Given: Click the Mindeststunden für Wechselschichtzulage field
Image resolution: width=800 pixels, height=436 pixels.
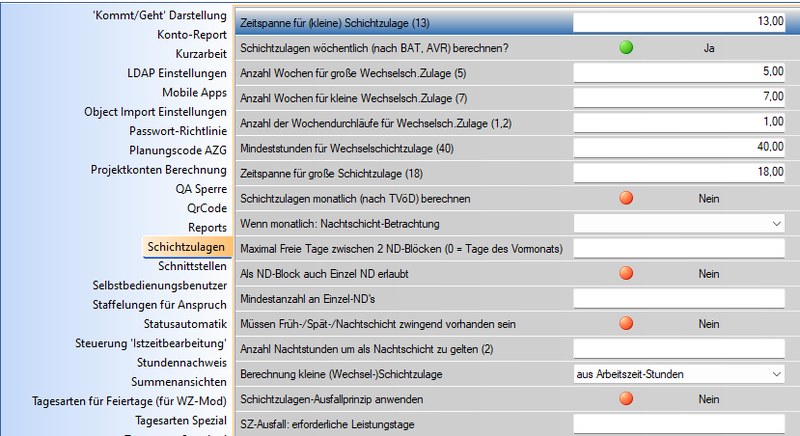Looking at the screenshot, I should [680, 148].
